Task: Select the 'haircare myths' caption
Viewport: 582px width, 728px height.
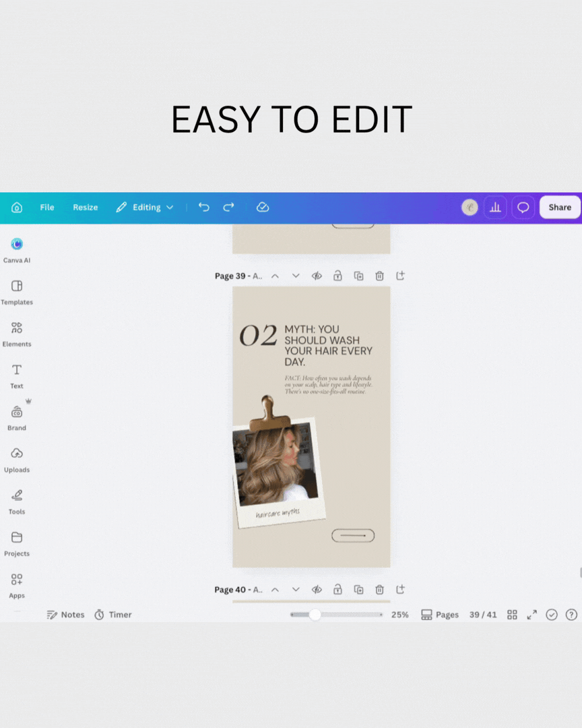Action: [x=278, y=512]
